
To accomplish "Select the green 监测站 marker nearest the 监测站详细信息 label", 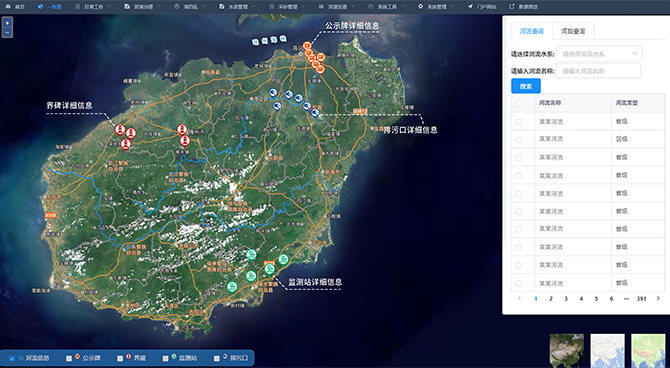I will 269,269.
